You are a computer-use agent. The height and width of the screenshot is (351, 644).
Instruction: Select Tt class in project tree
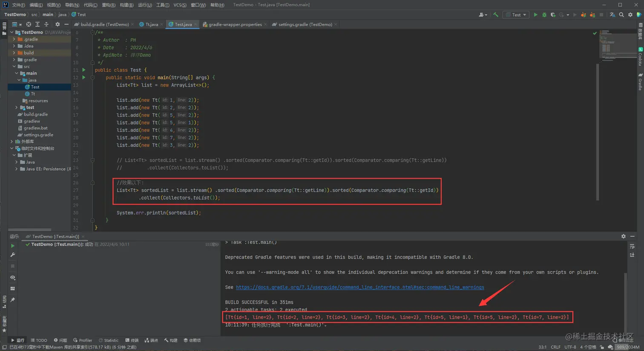tap(33, 94)
